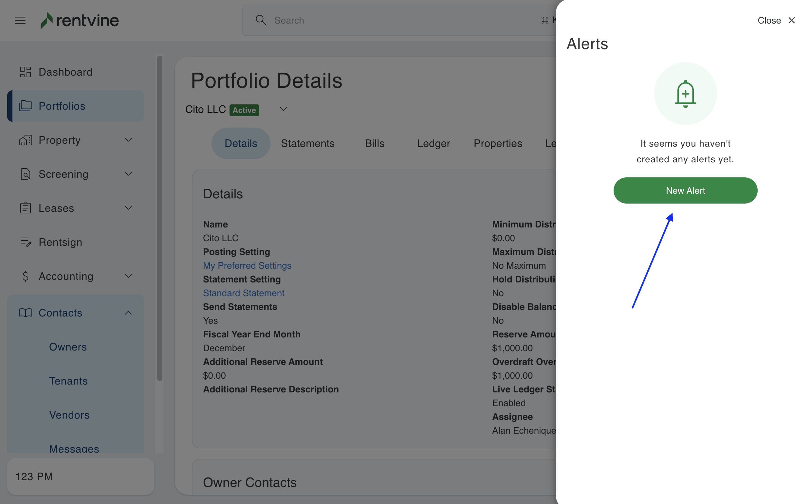Click the Dashboard grid icon
The image size is (812, 504).
pyautogui.click(x=25, y=72)
